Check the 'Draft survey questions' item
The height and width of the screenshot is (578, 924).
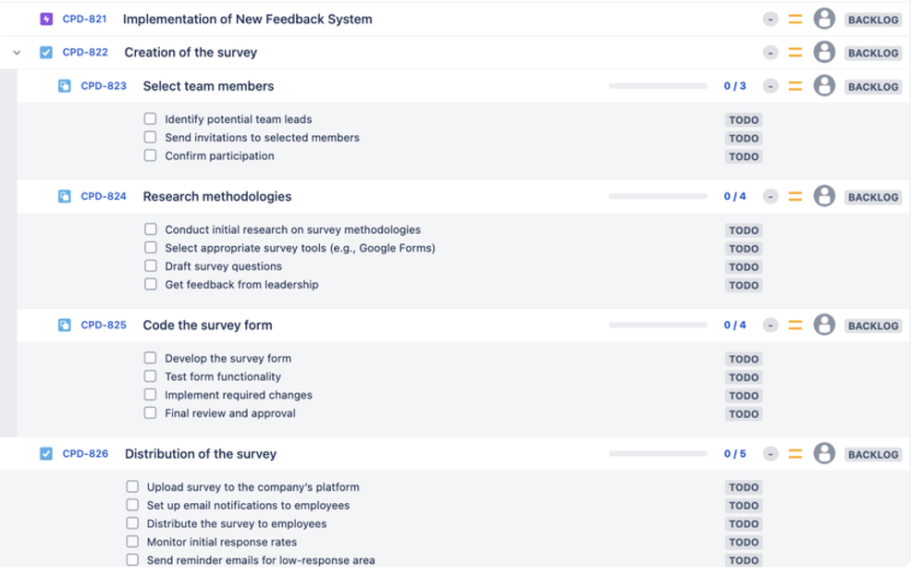click(x=149, y=266)
